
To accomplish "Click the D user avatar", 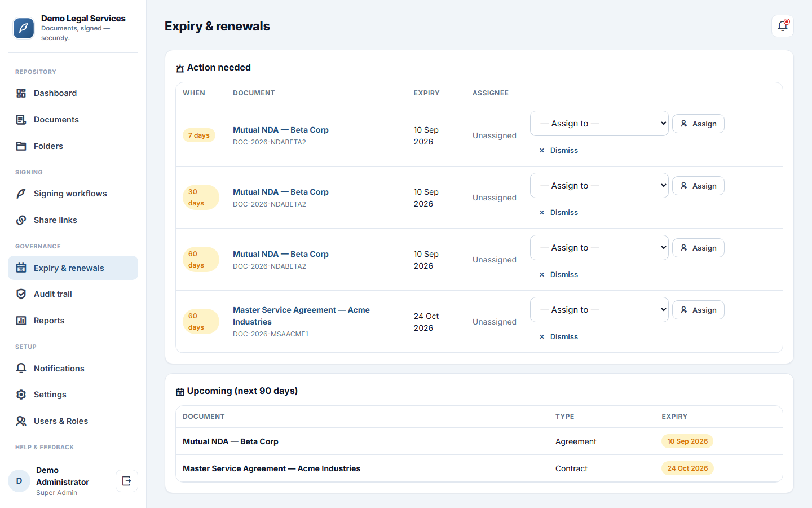I will pos(19,481).
